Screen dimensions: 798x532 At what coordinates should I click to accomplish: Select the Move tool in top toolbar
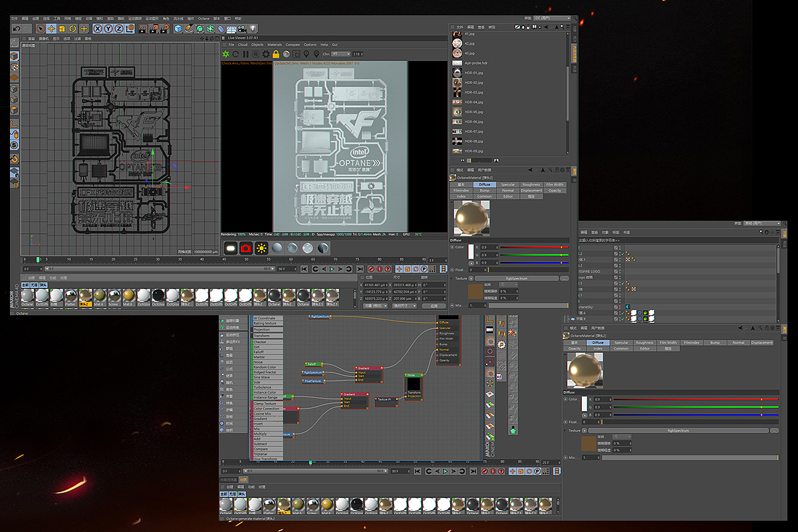[x=51, y=29]
